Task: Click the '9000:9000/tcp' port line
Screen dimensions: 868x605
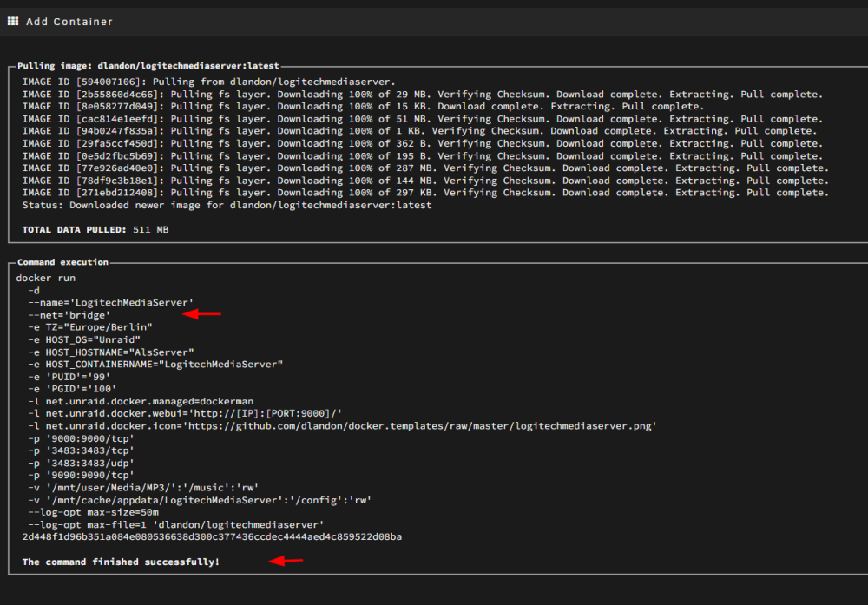Action: [x=81, y=439]
